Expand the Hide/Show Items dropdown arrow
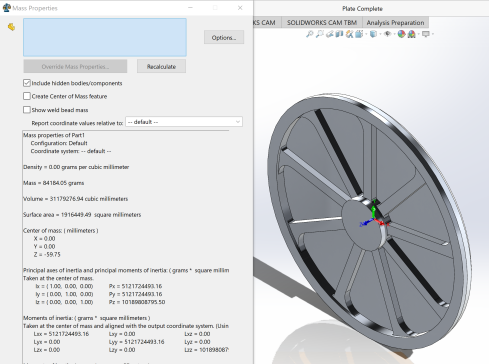This screenshot has height=364, width=489. click(394, 34)
